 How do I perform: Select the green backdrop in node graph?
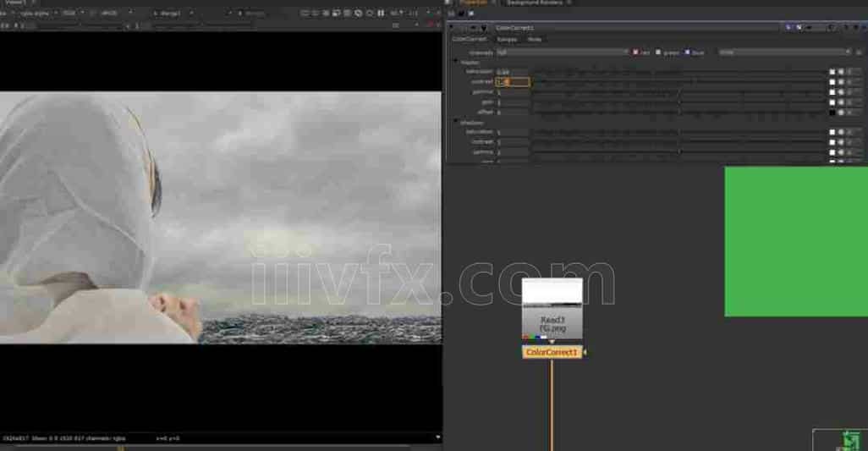[796, 241]
